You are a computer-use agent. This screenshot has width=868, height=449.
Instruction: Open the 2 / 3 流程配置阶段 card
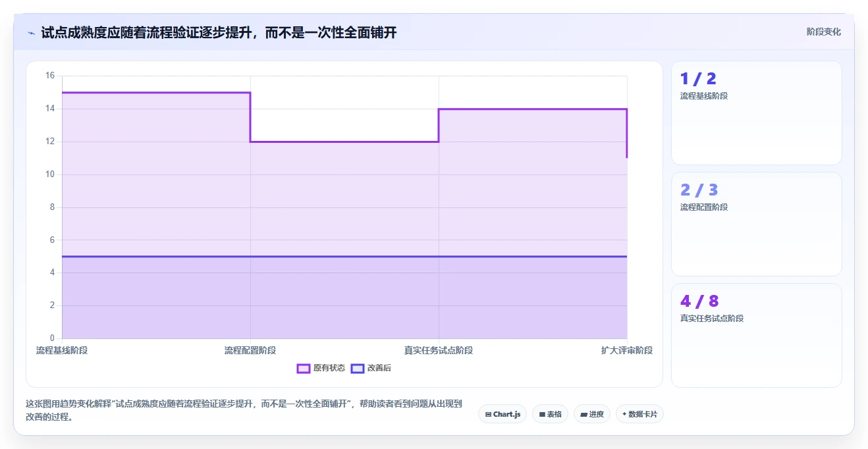(x=757, y=224)
